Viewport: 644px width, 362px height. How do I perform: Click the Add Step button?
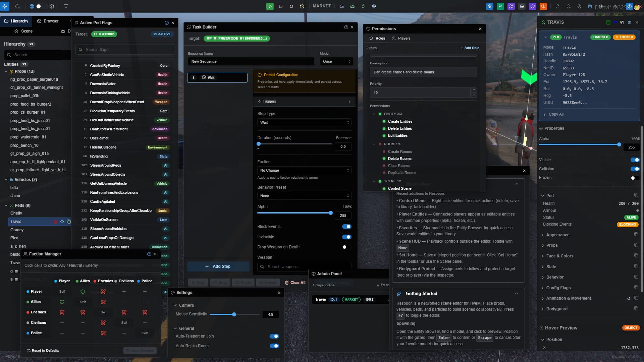point(218,266)
